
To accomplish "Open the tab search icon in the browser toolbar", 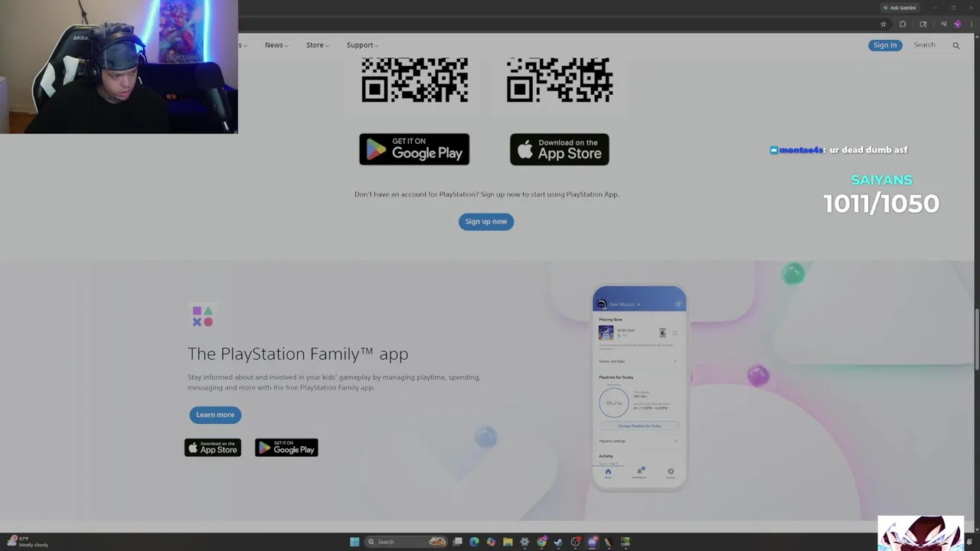I will pyautogui.click(x=923, y=24).
